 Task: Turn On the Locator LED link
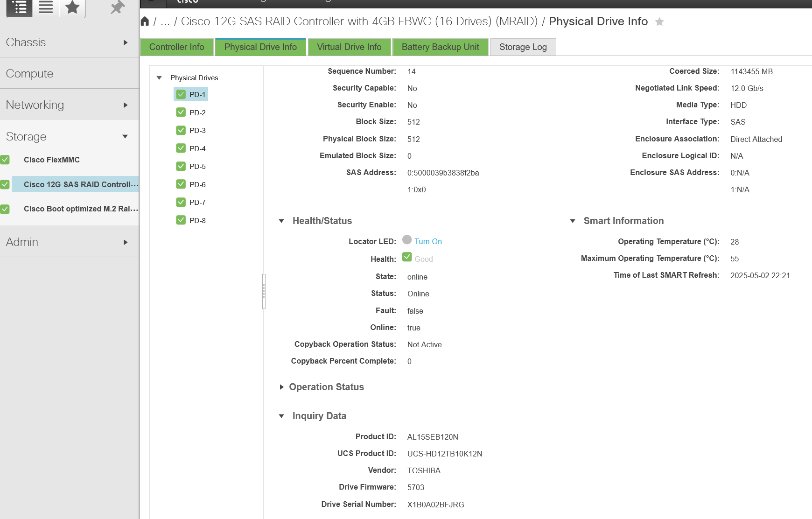point(428,241)
